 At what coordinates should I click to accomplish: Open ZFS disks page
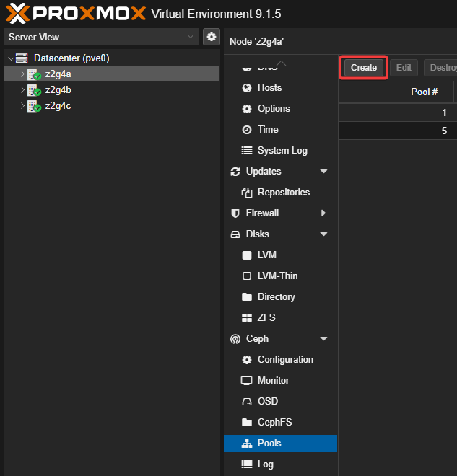point(266,317)
